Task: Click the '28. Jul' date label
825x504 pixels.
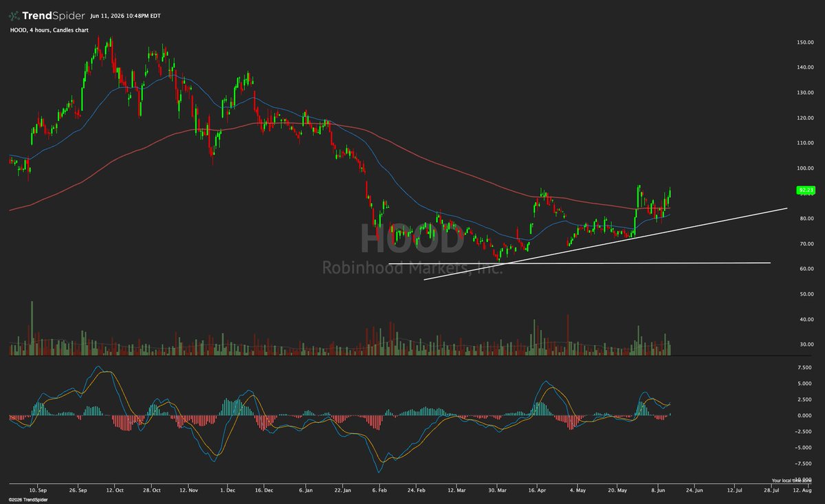Action: [771, 492]
